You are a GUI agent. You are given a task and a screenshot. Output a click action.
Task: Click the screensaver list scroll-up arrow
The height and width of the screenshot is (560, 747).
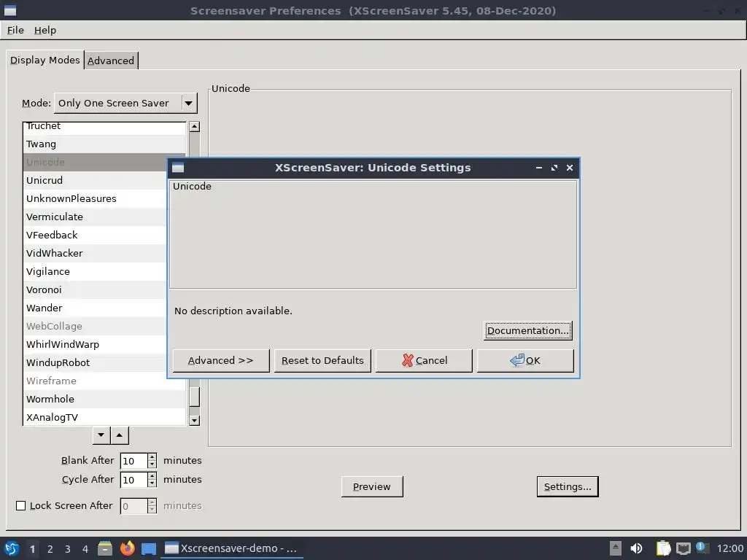(194, 127)
